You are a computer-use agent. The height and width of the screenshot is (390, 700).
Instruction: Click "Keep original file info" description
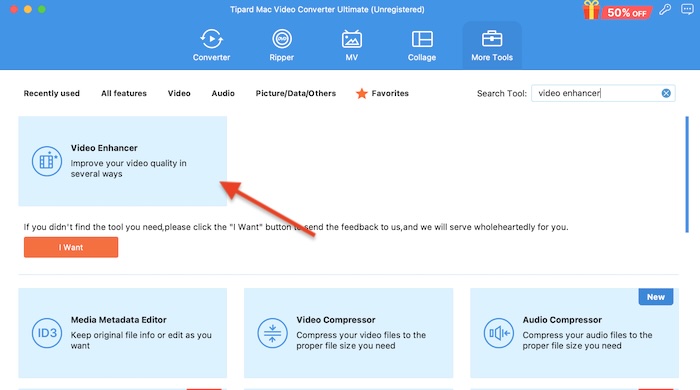pyautogui.click(x=141, y=340)
